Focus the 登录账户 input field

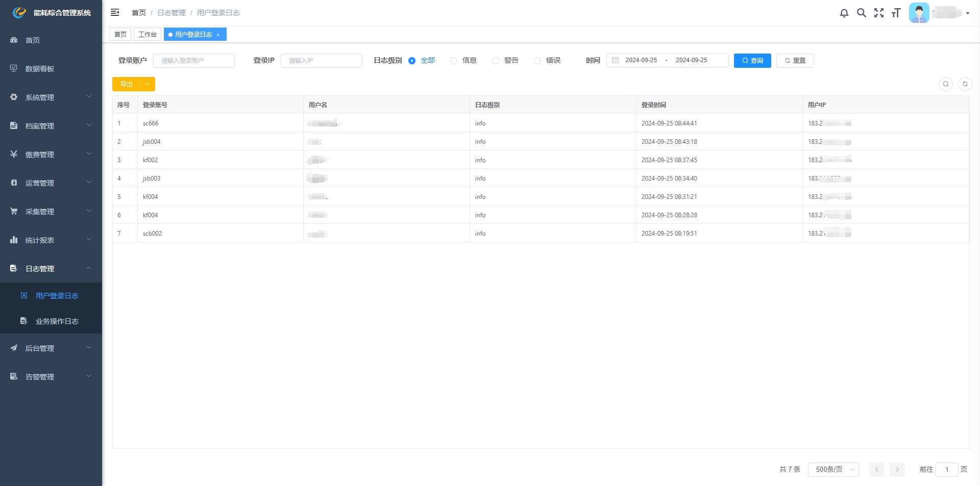[194, 61]
